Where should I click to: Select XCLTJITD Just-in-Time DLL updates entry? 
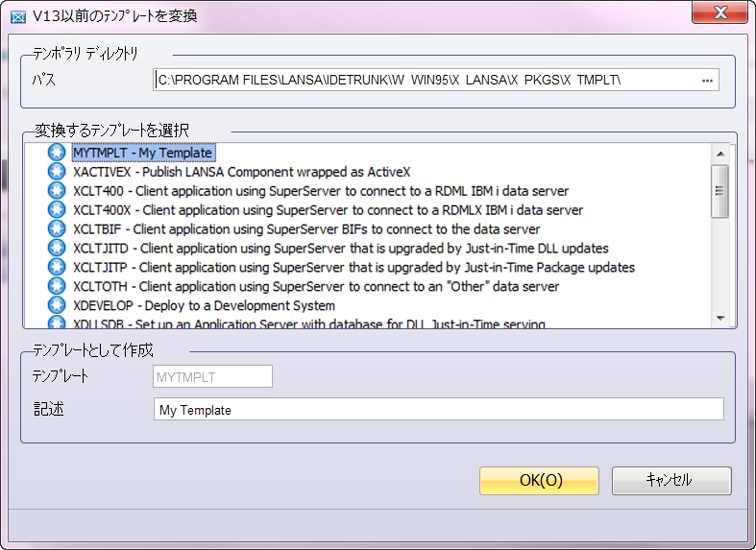tap(341, 249)
